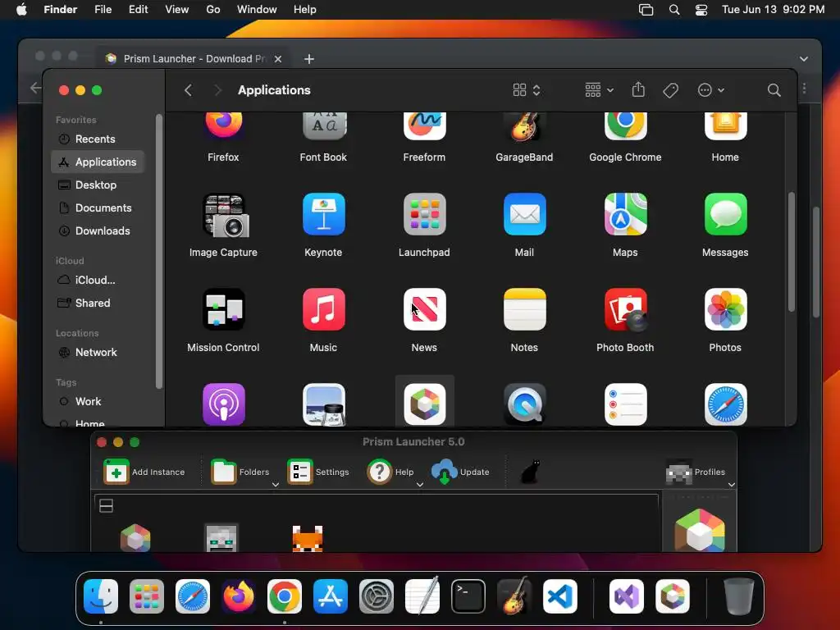
Task: Select the News app icon
Action: [x=424, y=309]
